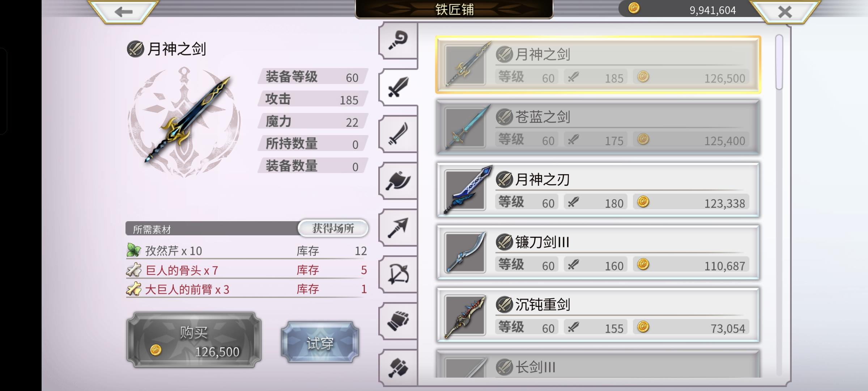Choose 沉钝重剑 from the list
This screenshot has height=391, width=868.
(598, 315)
